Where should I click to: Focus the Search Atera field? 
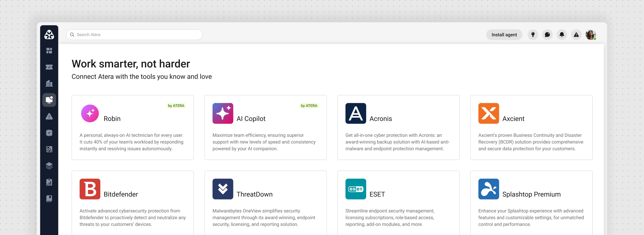point(134,35)
